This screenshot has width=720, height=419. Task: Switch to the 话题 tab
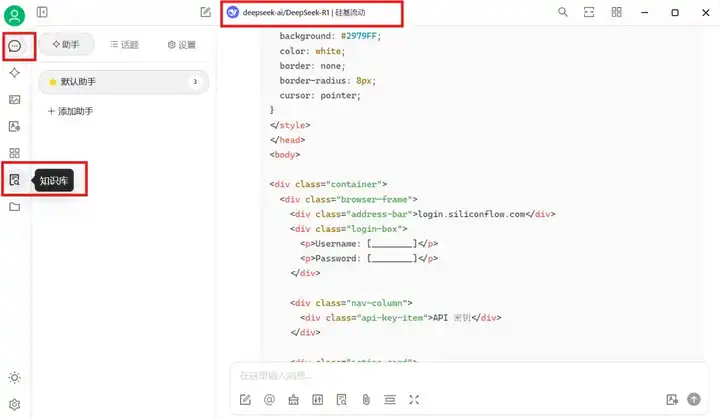(124, 45)
